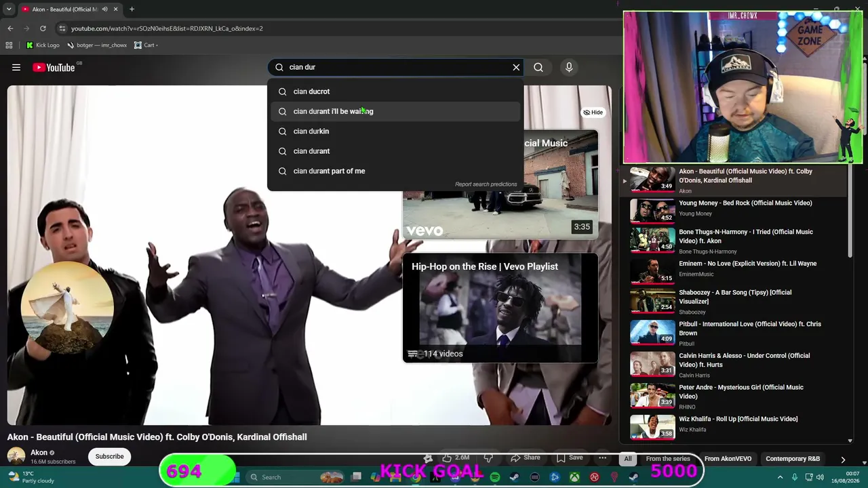Focus the browser address bar URL
Screen dimensions: 868x488
pos(167,28)
